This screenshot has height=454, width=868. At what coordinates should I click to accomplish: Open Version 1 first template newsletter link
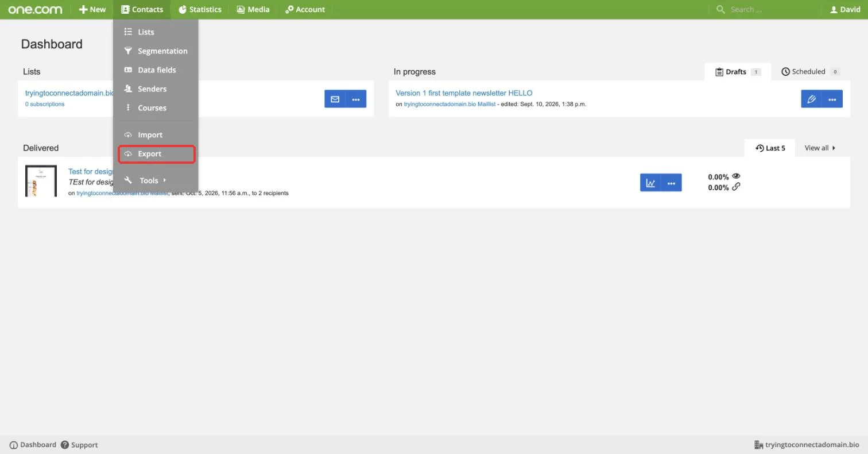click(x=464, y=93)
